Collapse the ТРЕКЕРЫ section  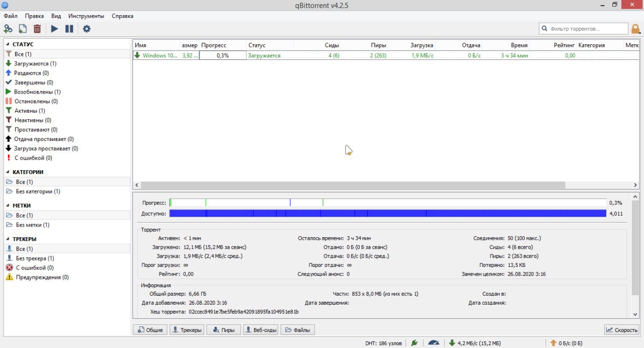click(x=7, y=239)
